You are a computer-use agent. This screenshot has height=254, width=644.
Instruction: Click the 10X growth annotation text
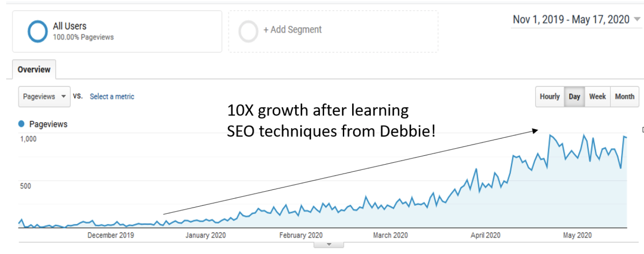click(x=331, y=120)
